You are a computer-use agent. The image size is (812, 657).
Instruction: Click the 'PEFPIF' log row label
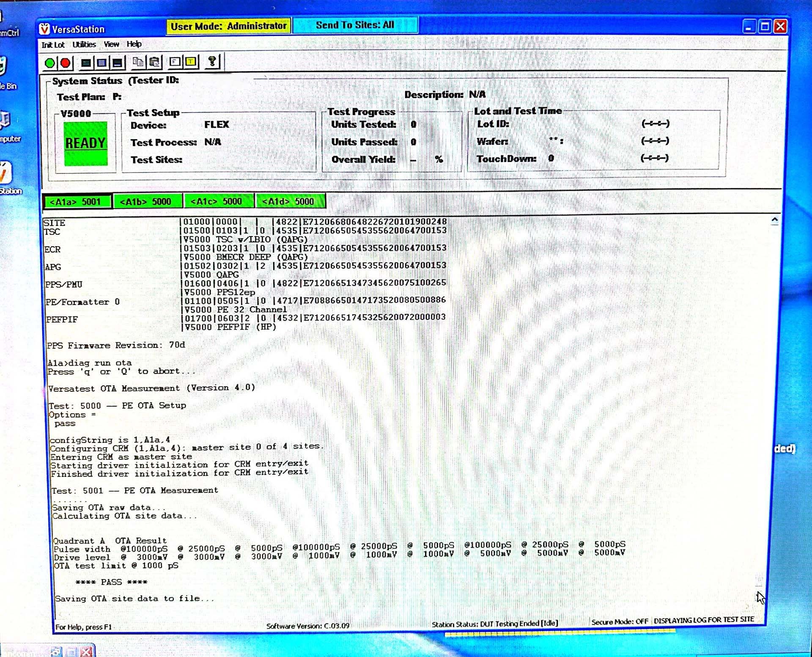point(62,319)
